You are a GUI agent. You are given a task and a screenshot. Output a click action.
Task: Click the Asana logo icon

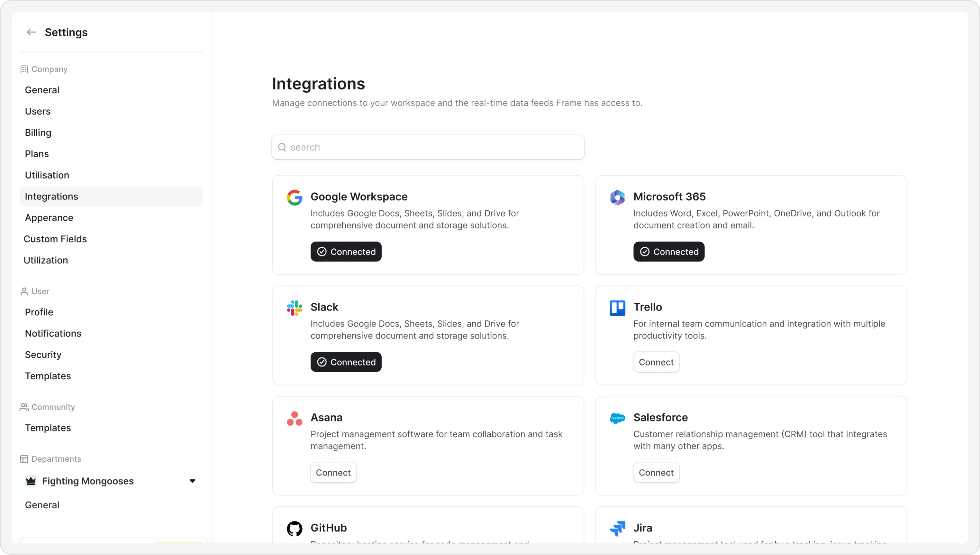pos(295,419)
